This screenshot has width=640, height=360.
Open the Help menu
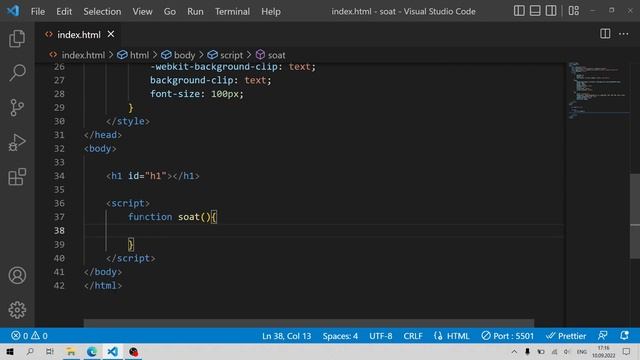click(271, 11)
